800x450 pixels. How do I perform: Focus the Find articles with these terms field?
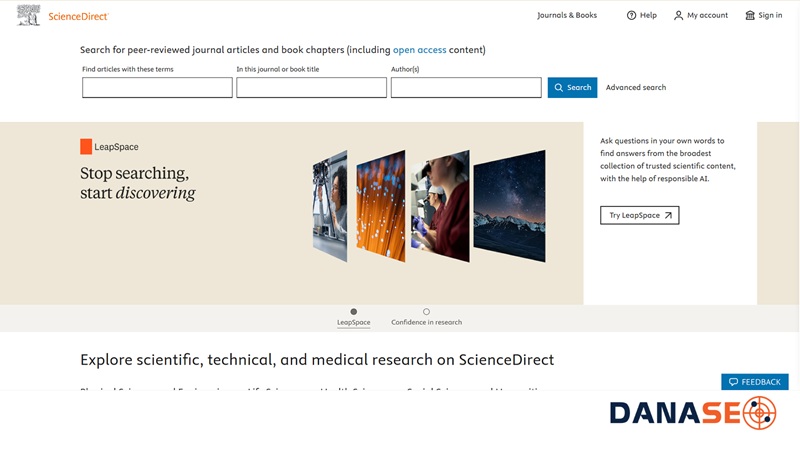pyautogui.click(x=157, y=87)
